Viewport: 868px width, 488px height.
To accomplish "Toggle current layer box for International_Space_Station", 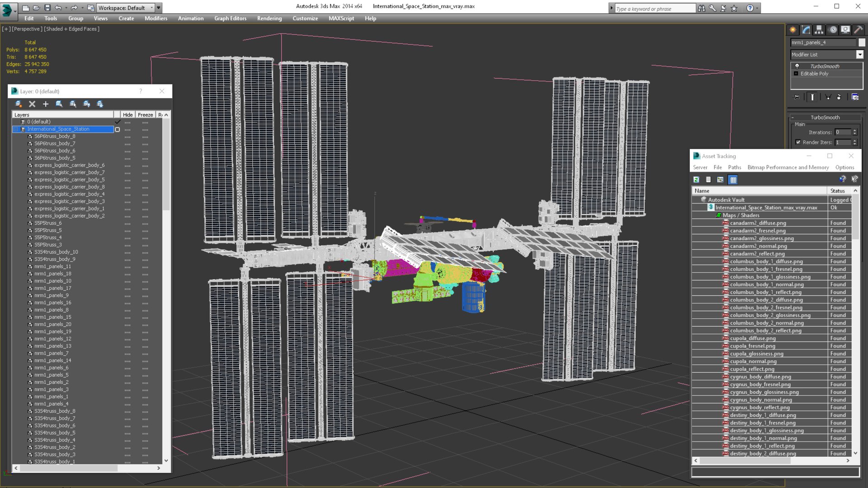I will pyautogui.click(x=118, y=129).
